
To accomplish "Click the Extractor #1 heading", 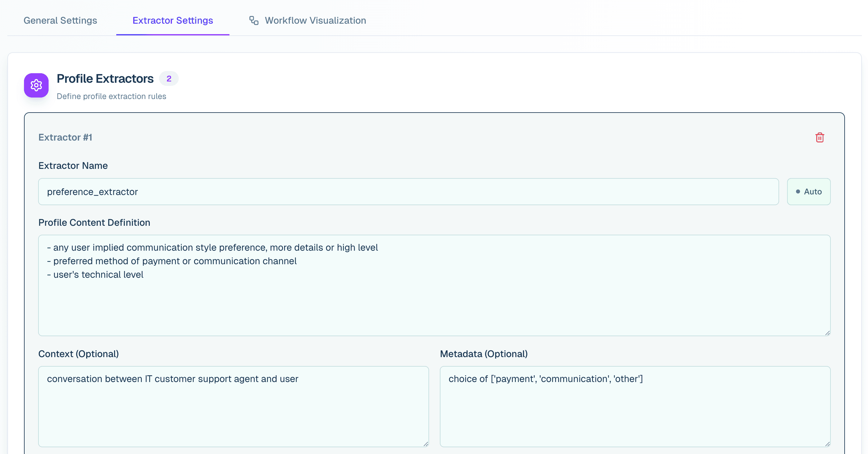I will pos(66,137).
